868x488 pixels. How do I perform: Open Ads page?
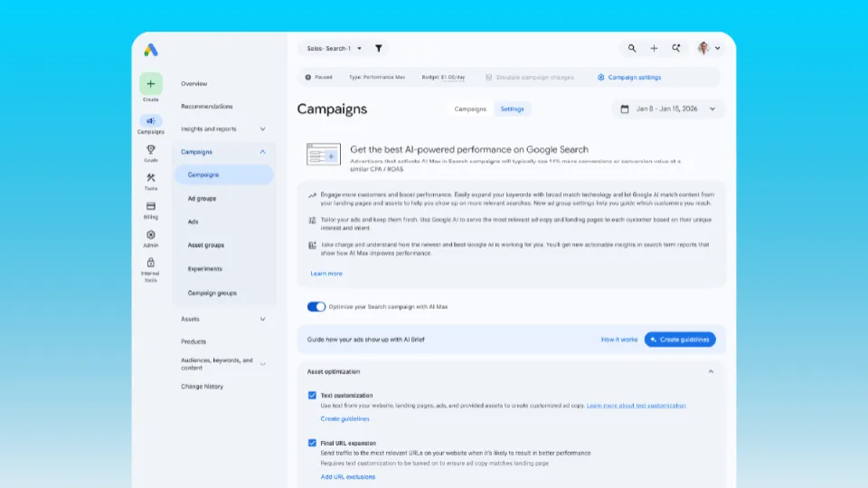(x=193, y=222)
